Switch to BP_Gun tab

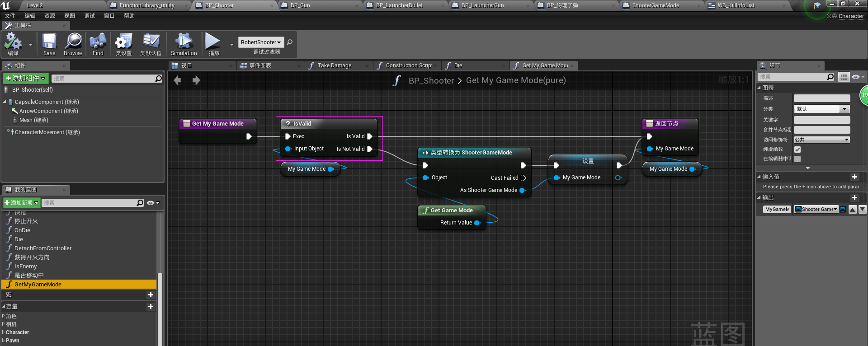click(319, 5)
